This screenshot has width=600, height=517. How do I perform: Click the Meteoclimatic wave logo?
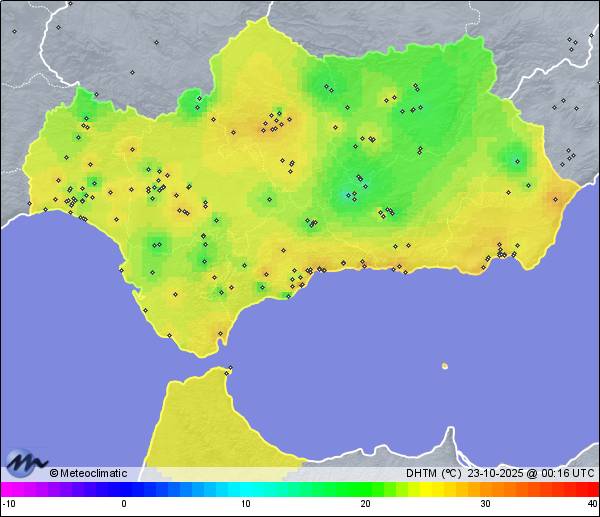25,462
